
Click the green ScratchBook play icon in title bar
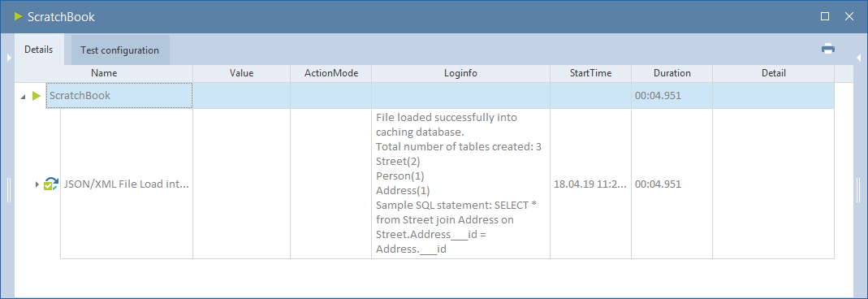[x=18, y=16]
